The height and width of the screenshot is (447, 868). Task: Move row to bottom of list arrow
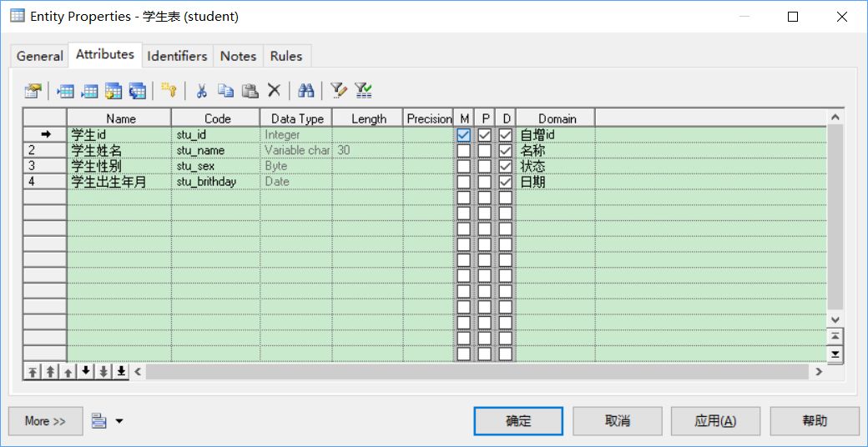(121, 372)
